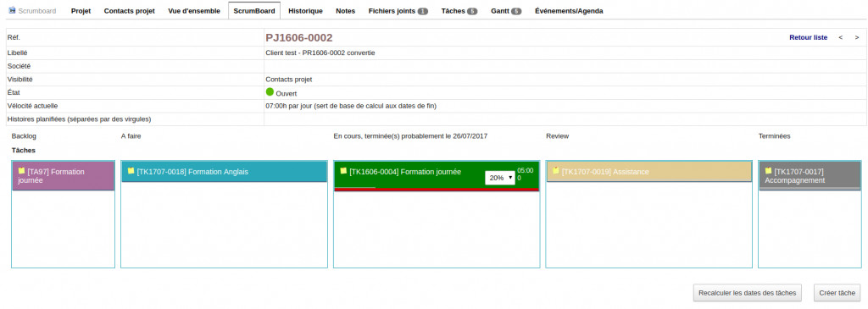Screen dimensions: 868x309
Task: Select the TK1707-0019 Assistance card
Action: 648,171
